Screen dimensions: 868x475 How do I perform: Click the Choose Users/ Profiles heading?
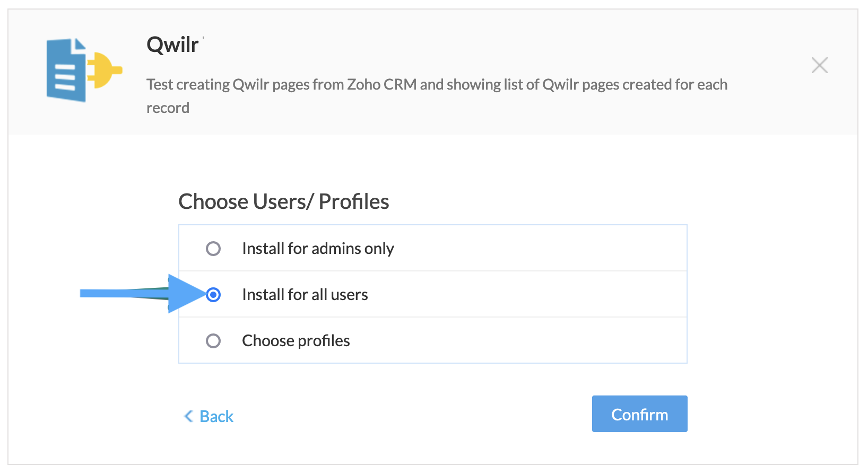coord(283,202)
